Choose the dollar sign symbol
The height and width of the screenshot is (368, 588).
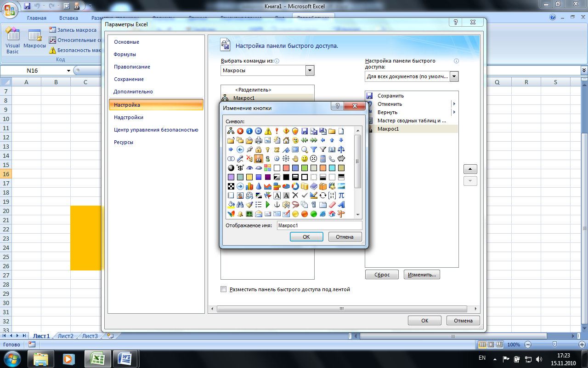[240, 168]
